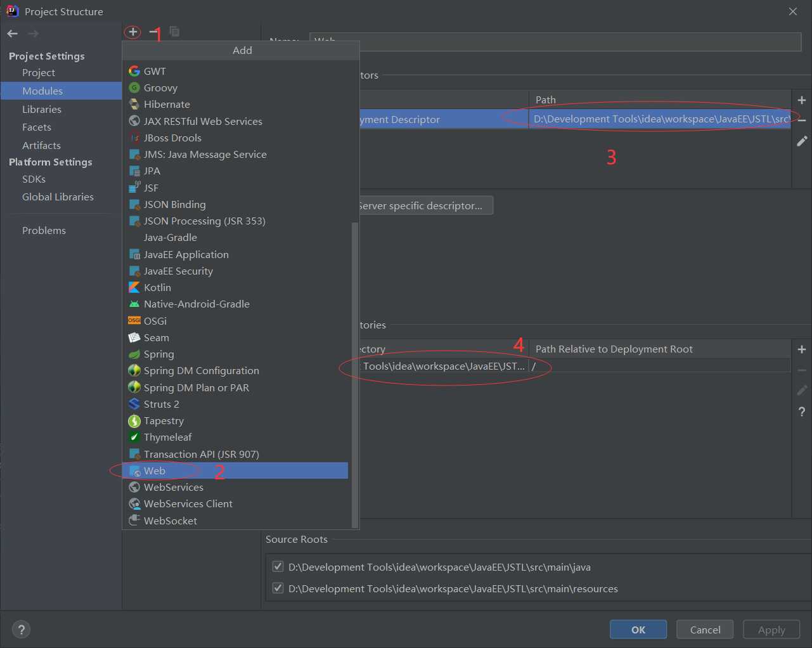Pick JPA from the Add list
Viewport: 812px width, 648px height.
[235, 171]
